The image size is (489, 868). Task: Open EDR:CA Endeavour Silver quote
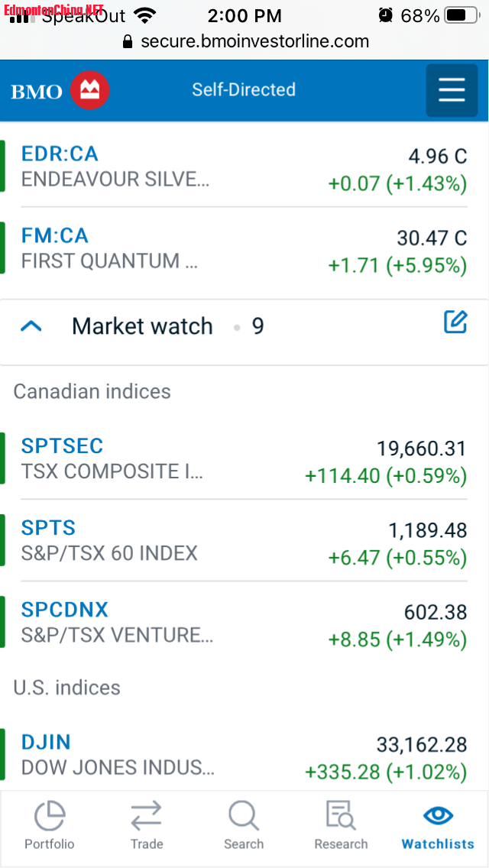point(60,154)
